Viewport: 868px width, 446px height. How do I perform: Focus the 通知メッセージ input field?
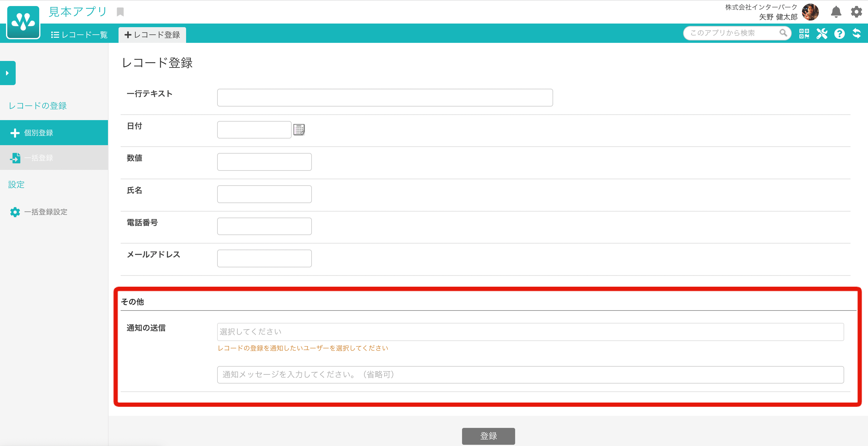pos(530,374)
